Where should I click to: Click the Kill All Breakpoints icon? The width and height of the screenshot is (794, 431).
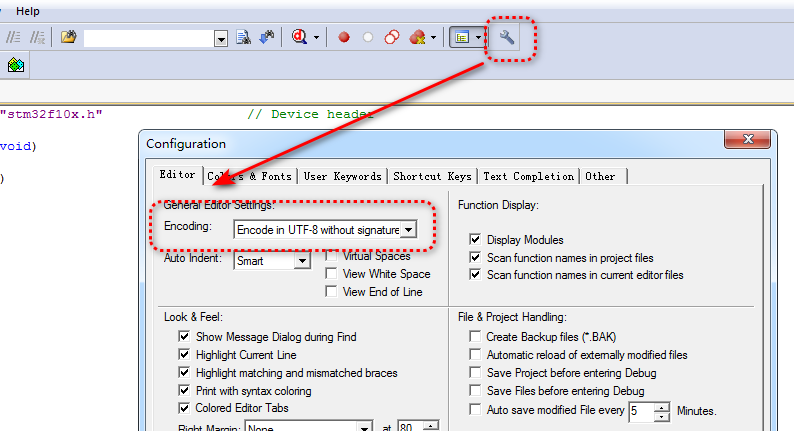[x=417, y=37]
